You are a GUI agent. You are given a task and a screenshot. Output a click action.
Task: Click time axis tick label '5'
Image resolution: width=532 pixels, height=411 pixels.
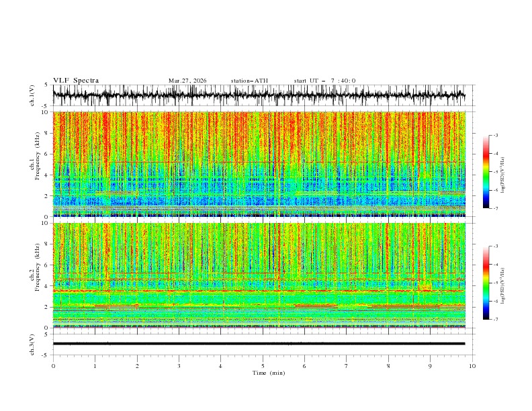[x=263, y=366]
